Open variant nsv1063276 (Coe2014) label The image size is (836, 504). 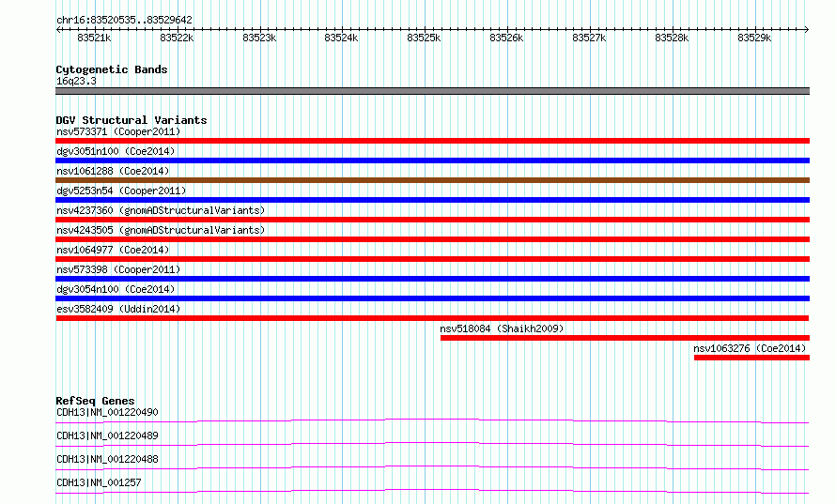pos(750,348)
